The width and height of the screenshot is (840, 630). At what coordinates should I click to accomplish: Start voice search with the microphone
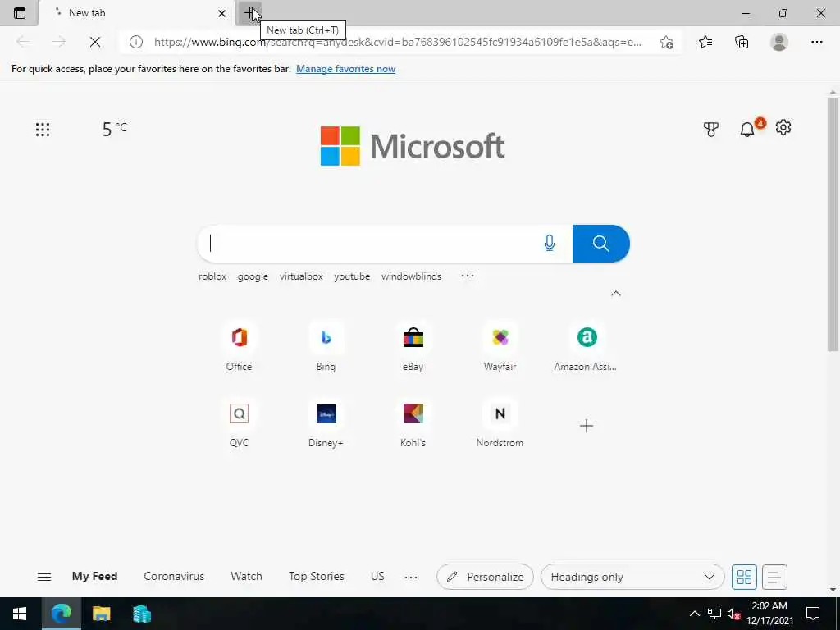click(x=549, y=243)
